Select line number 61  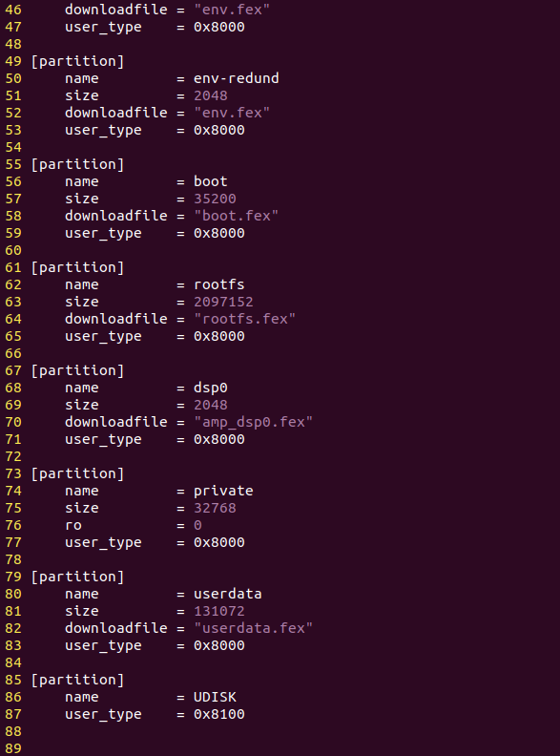[x=13, y=267]
